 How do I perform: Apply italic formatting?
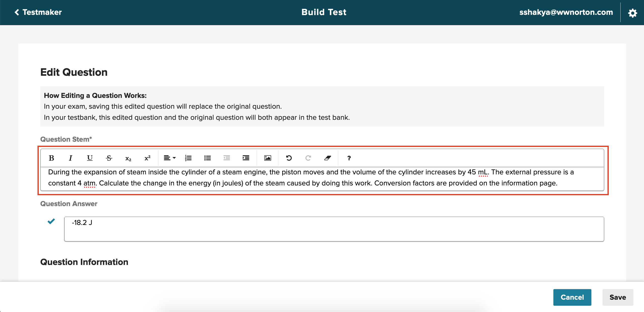70,158
